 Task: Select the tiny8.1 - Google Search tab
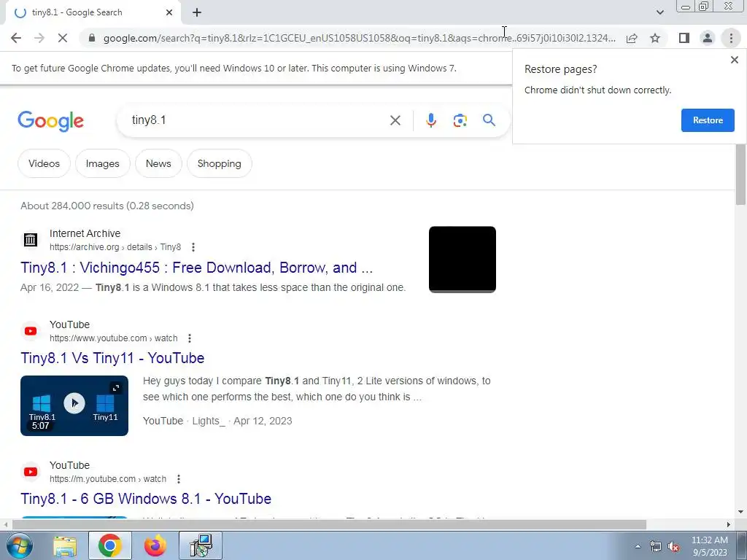coord(93,12)
